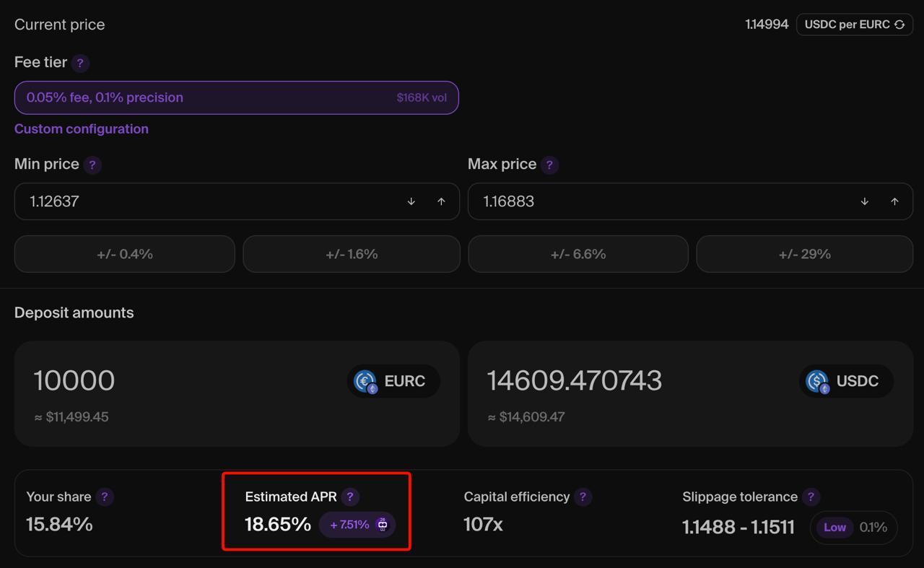
Task: Click the Slippage tolerance help icon
Action: coord(811,497)
